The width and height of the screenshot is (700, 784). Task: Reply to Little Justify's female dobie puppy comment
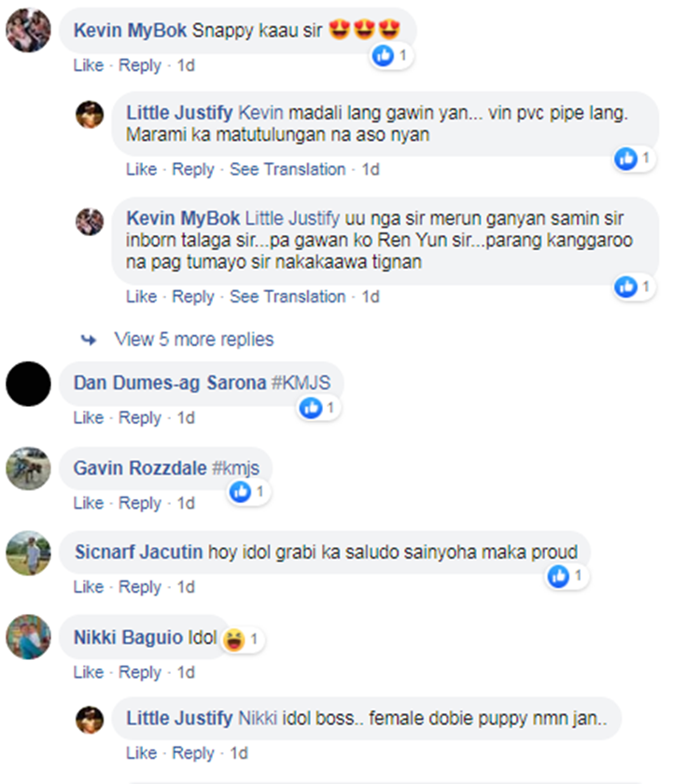click(193, 753)
